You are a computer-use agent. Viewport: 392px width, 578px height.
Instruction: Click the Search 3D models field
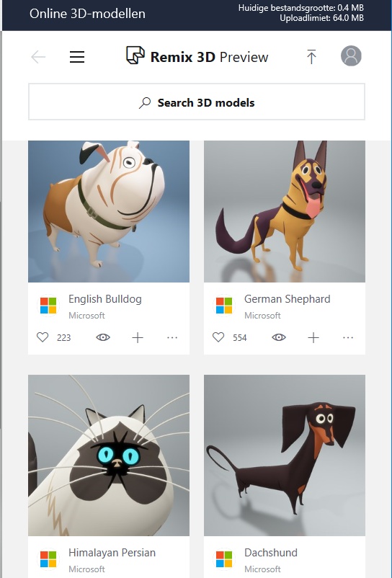coord(197,102)
